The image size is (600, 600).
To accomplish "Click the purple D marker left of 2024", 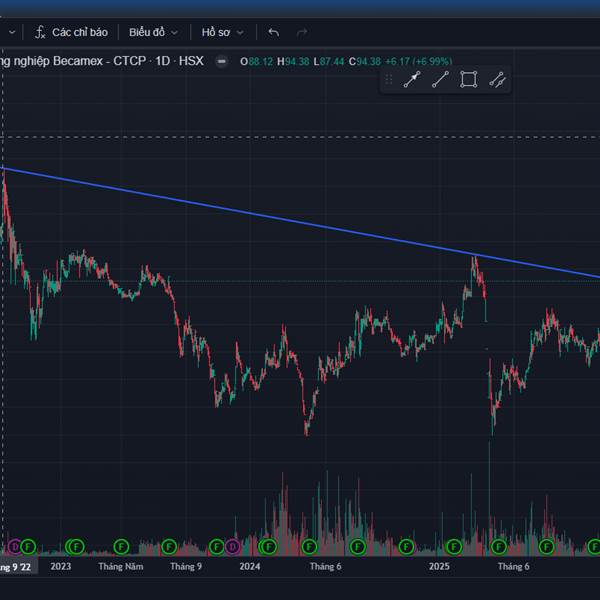I will pyautogui.click(x=232, y=546).
